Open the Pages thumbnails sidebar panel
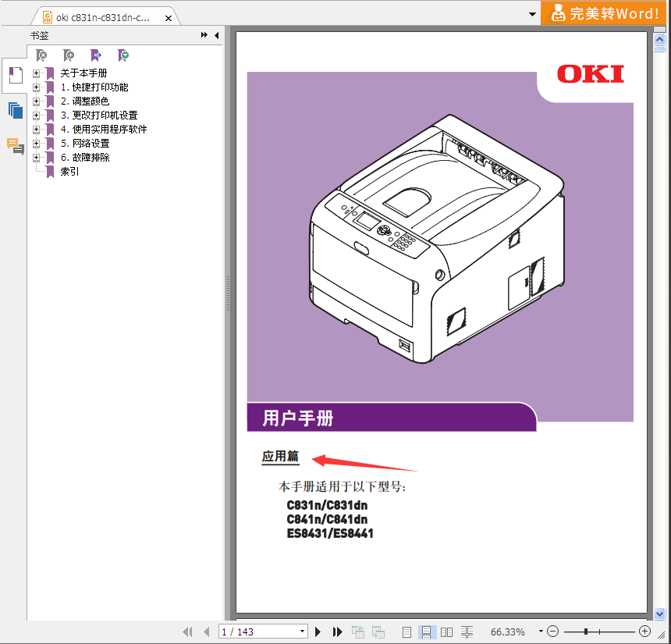671x644 pixels. [16, 111]
